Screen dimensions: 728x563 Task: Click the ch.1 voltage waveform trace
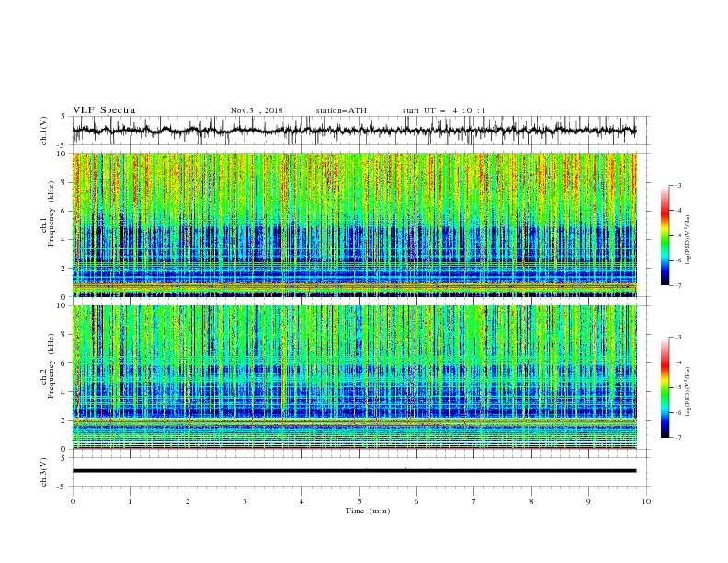click(354, 131)
